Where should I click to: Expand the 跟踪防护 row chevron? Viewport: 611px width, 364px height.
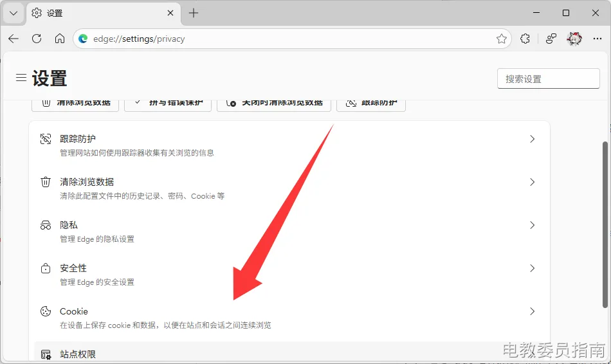[x=532, y=139]
